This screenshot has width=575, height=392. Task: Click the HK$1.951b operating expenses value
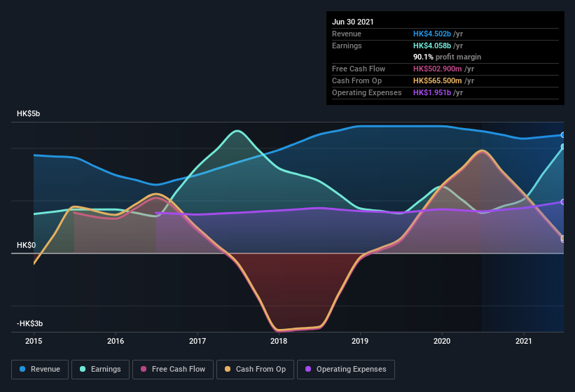[x=432, y=92]
